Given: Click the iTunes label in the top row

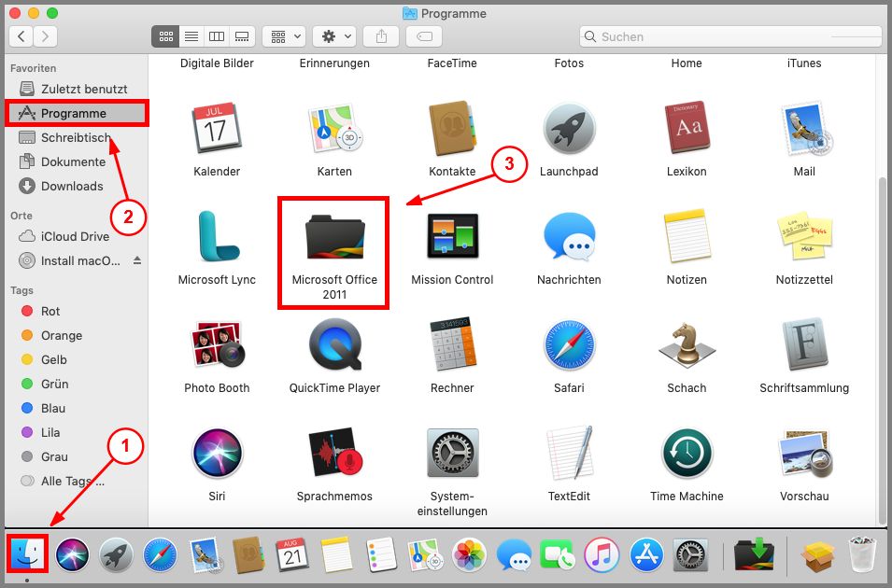Looking at the screenshot, I should [x=804, y=63].
